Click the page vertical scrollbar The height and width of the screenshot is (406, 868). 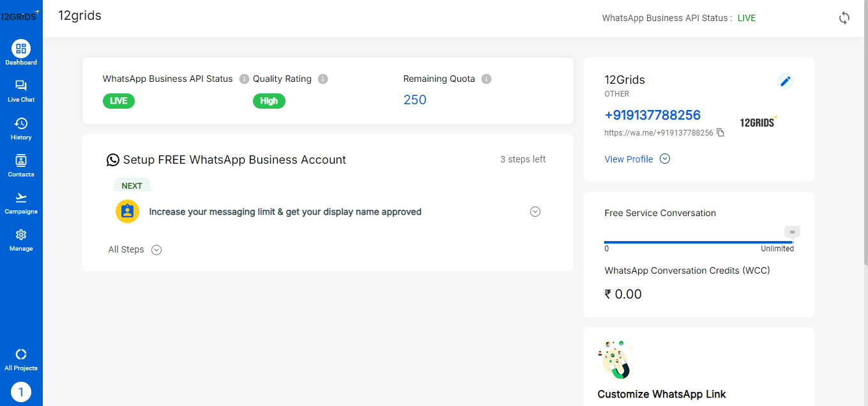(x=865, y=132)
